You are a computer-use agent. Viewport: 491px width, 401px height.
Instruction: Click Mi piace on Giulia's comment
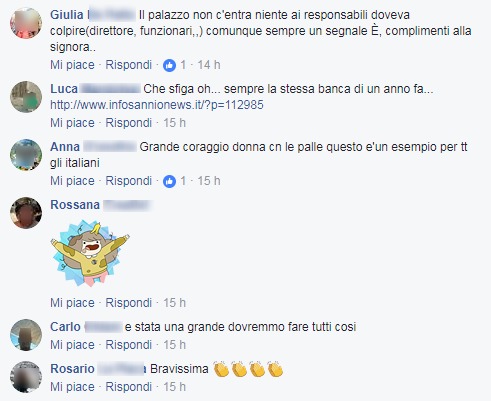coord(72,65)
